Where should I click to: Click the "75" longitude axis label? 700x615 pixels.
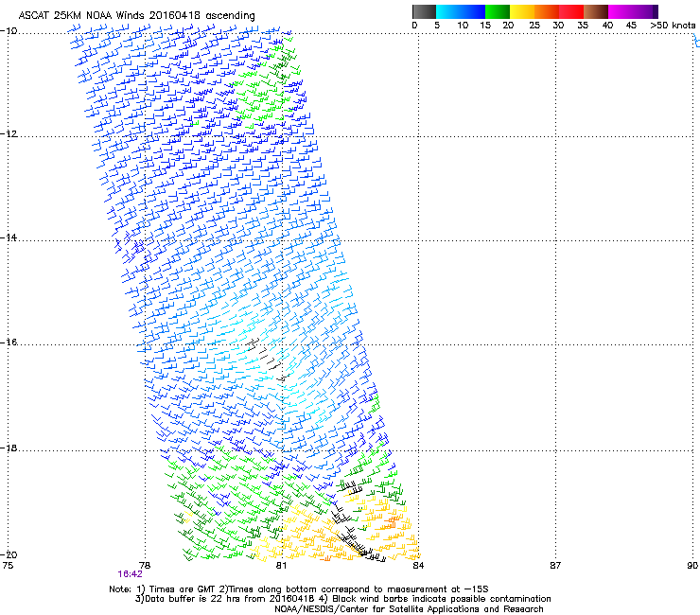tap(8, 566)
